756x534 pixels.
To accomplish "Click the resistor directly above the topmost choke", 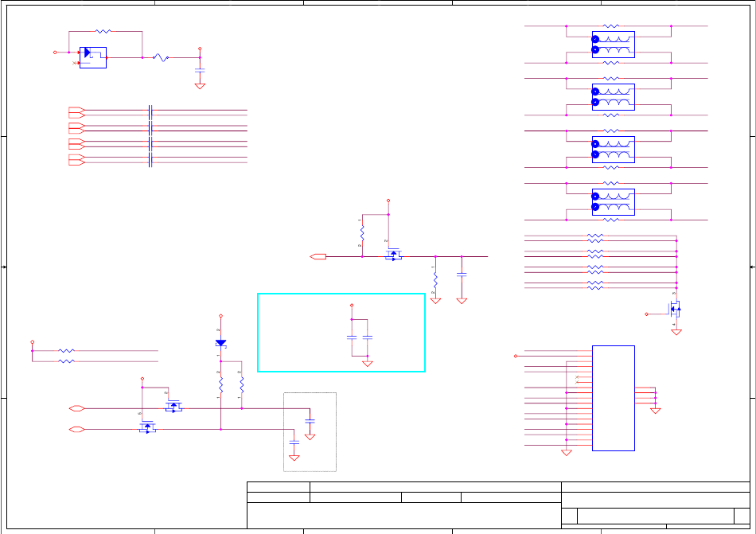I will pos(611,26).
